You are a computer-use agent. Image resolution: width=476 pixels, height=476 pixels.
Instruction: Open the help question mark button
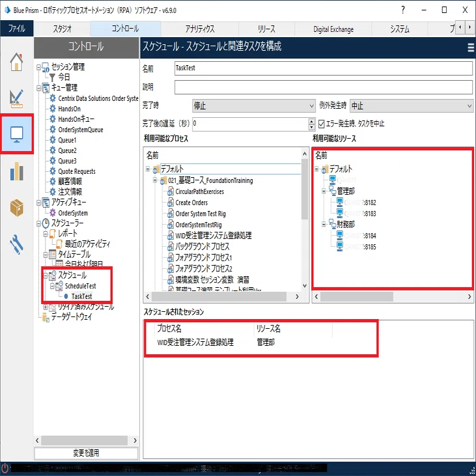403,10
